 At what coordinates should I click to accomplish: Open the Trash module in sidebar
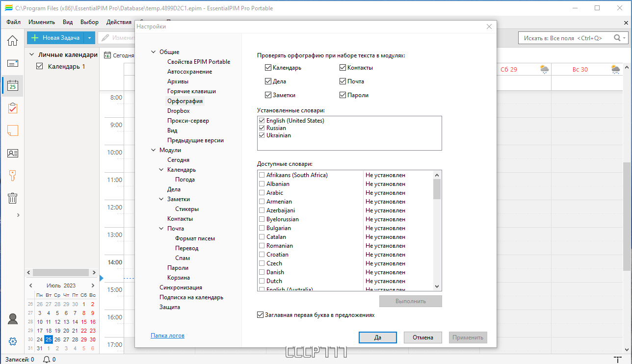[12, 198]
